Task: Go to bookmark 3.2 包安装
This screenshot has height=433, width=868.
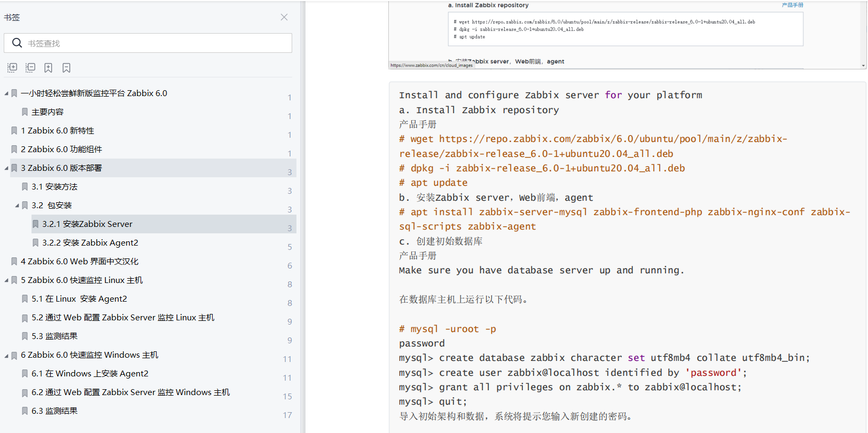Action: point(52,205)
